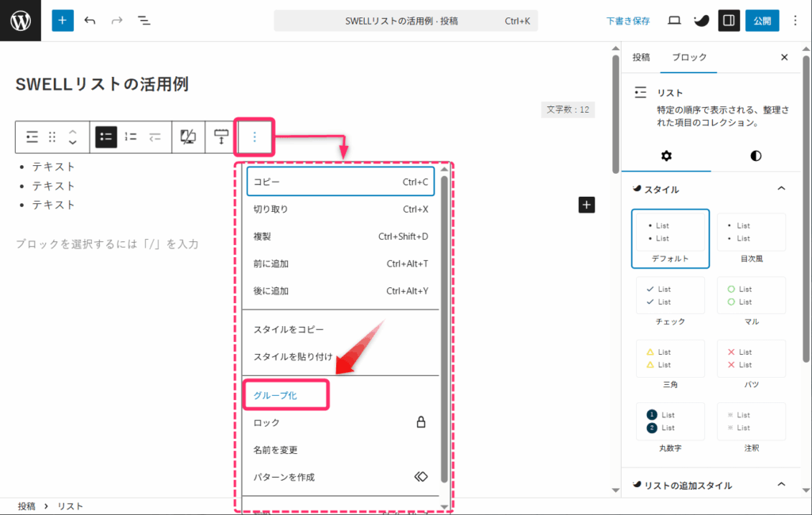The height and width of the screenshot is (515, 812).
Task: Switch to the ordered list
Action: tap(131, 136)
